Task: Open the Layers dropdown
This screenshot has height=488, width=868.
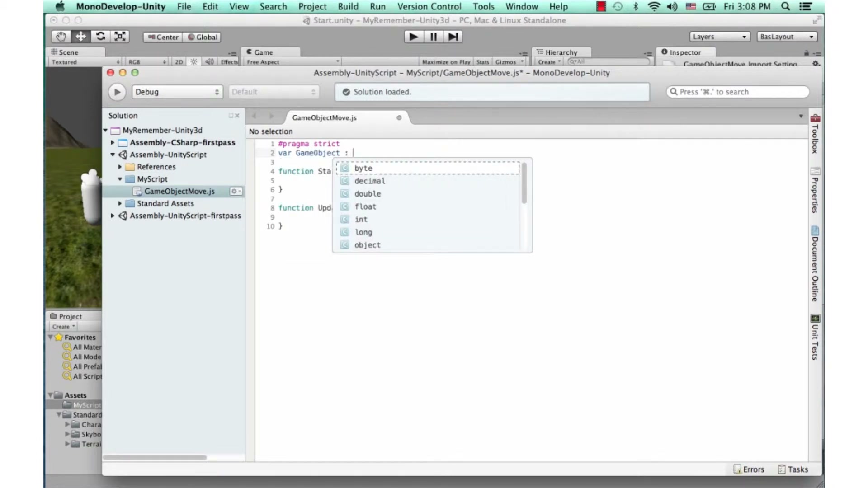Action: pos(720,37)
